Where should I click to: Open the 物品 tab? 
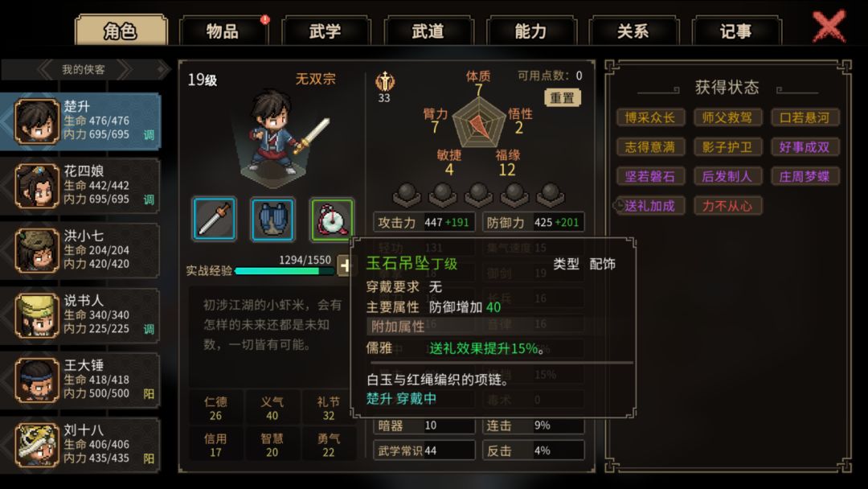[223, 31]
